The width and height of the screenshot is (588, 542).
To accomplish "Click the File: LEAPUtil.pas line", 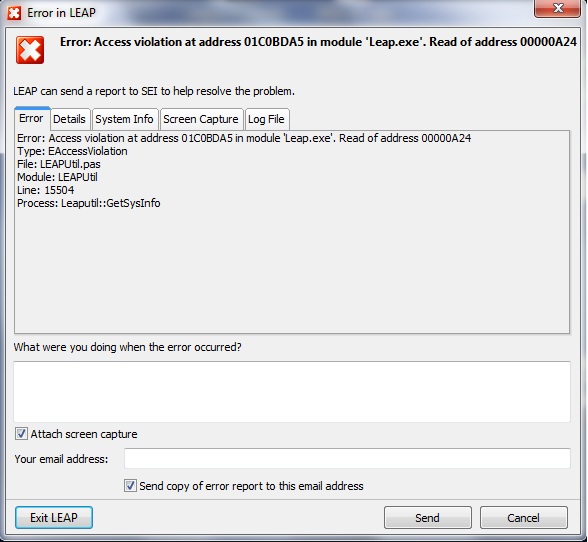I will 59,164.
